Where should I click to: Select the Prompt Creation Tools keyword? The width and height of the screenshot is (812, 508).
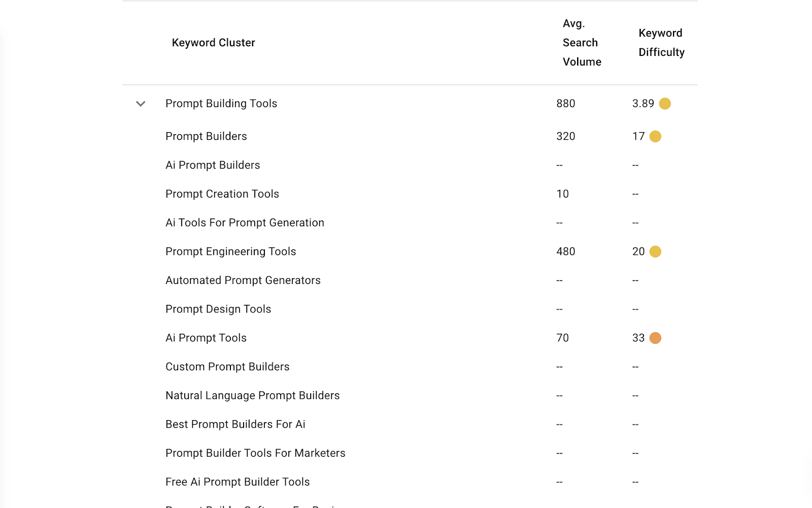(222, 194)
